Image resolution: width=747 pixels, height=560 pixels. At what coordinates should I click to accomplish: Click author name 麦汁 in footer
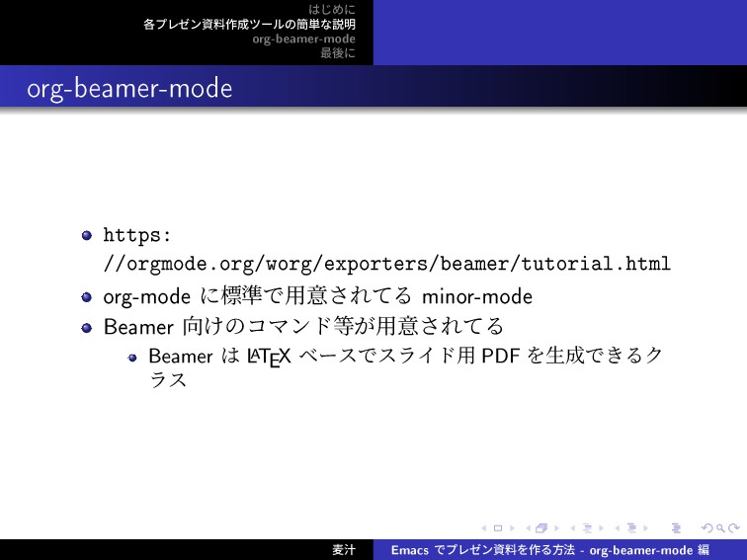[x=344, y=549]
